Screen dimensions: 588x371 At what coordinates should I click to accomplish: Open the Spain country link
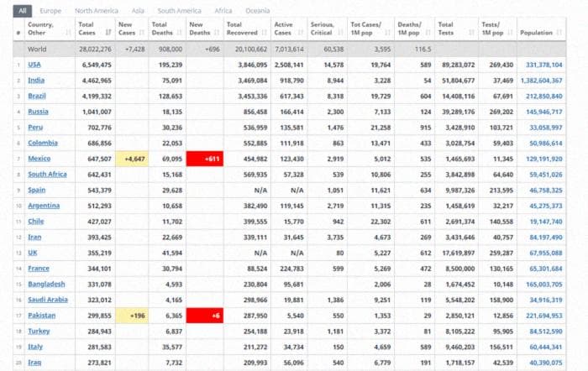click(x=36, y=190)
